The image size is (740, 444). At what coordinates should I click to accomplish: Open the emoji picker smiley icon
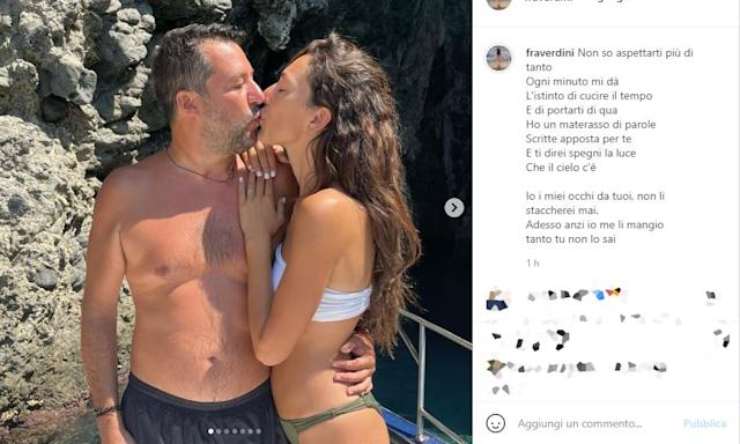[x=495, y=423]
